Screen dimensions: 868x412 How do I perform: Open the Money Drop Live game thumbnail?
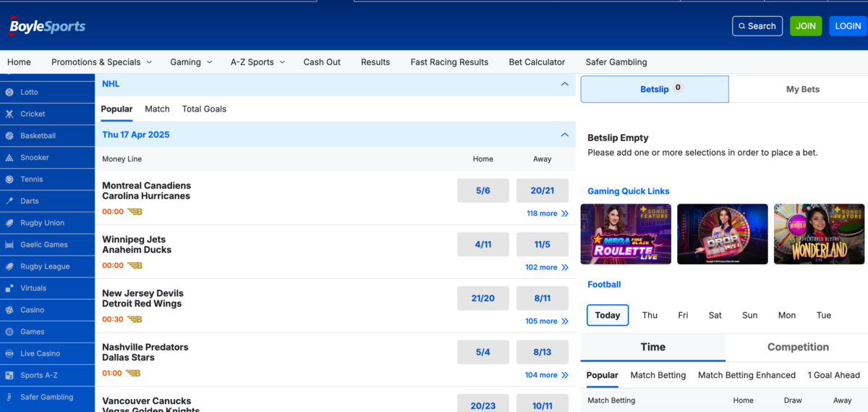click(723, 234)
